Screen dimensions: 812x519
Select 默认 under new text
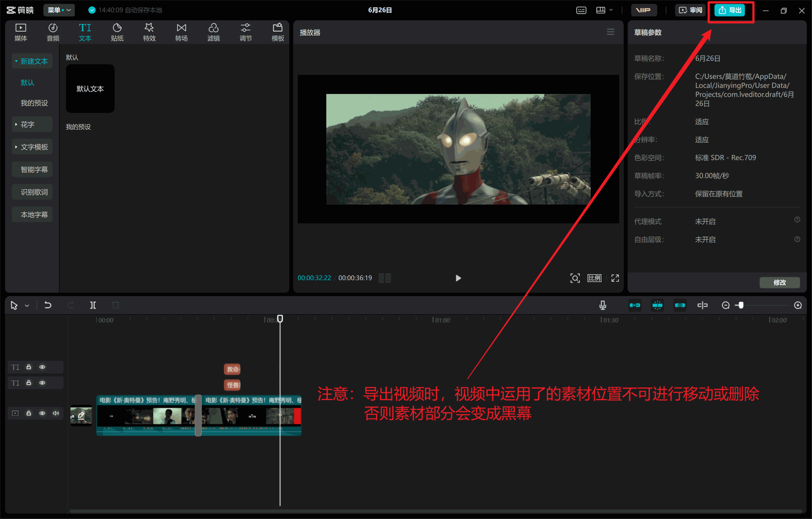click(x=27, y=82)
